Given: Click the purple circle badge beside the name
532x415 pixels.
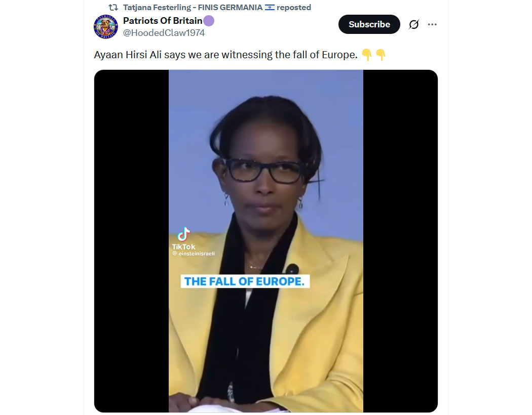Looking at the screenshot, I should click(x=209, y=21).
